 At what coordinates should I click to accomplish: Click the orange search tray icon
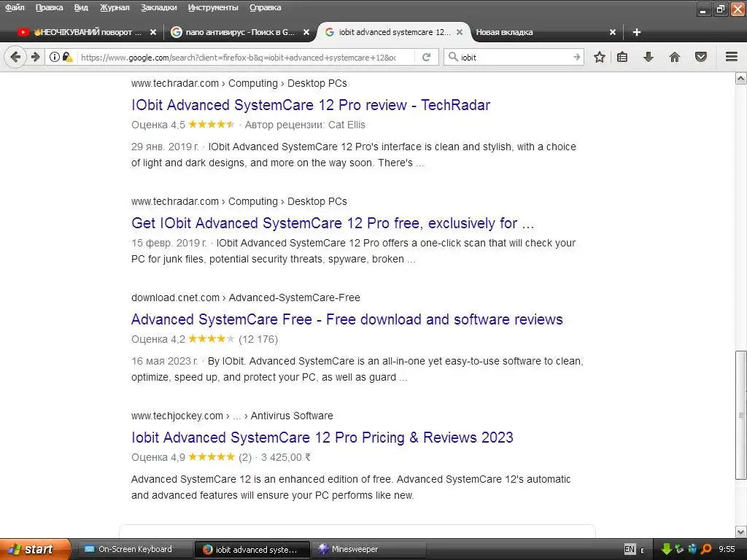(706, 549)
